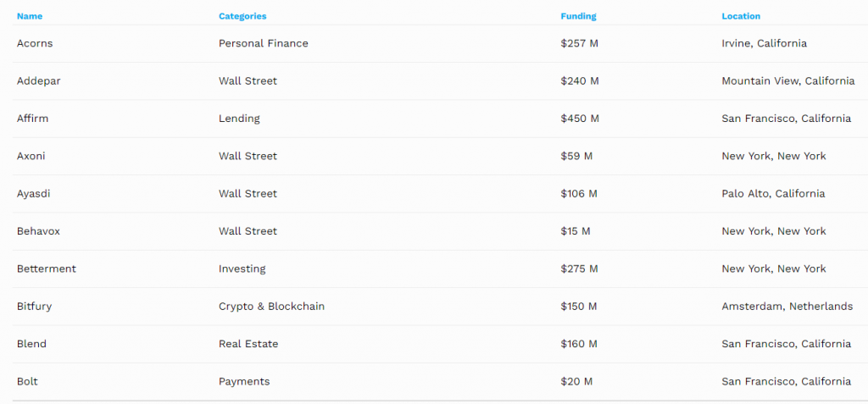868x404 pixels.
Task: Sort by the Categories column header
Action: coord(242,16)
